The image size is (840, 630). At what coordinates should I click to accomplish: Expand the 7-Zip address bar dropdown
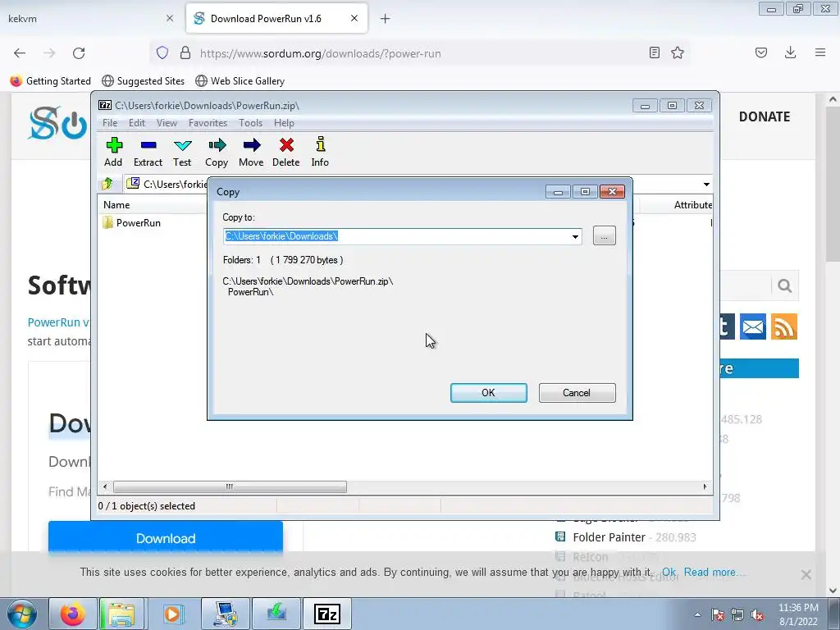coord(706,185)
